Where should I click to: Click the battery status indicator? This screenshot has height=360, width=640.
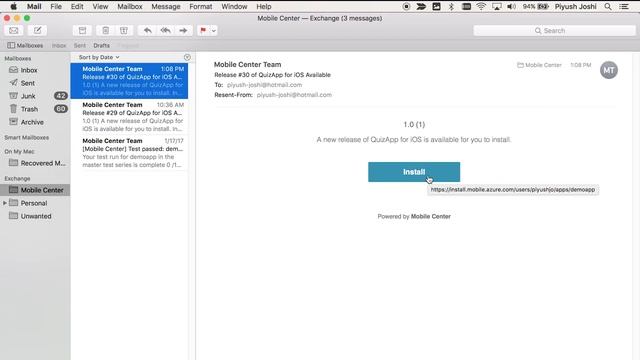tap(536, 7)
